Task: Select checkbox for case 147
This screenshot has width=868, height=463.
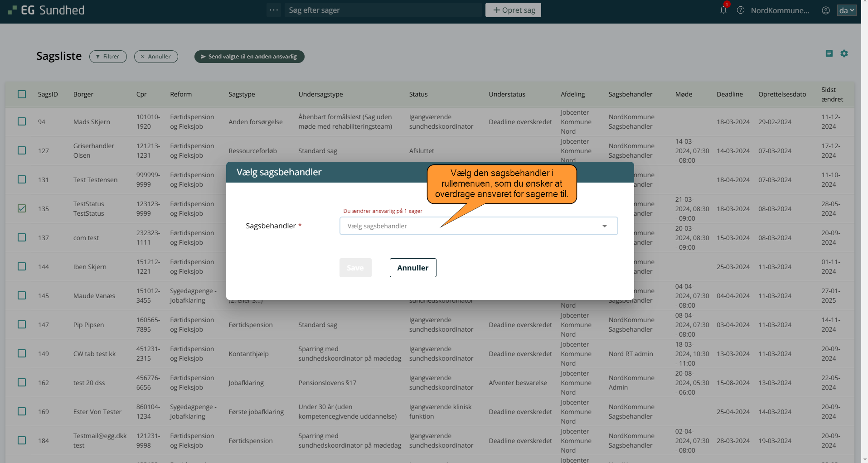Action: coord(22,324)
